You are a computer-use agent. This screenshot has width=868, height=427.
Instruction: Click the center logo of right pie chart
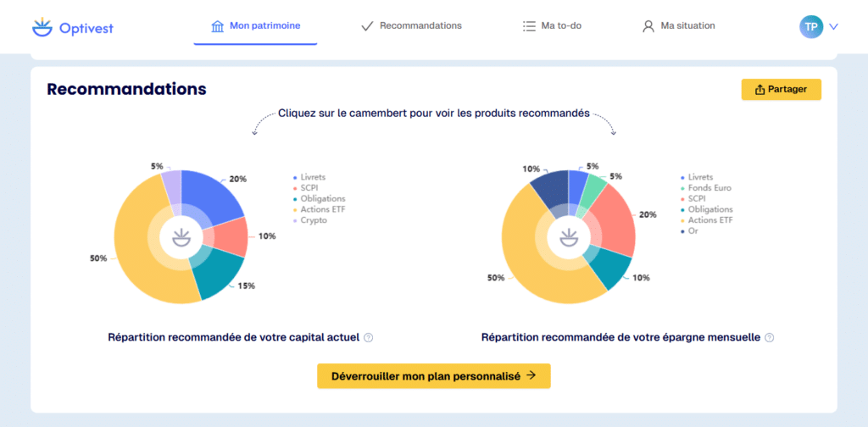[569, 237]
